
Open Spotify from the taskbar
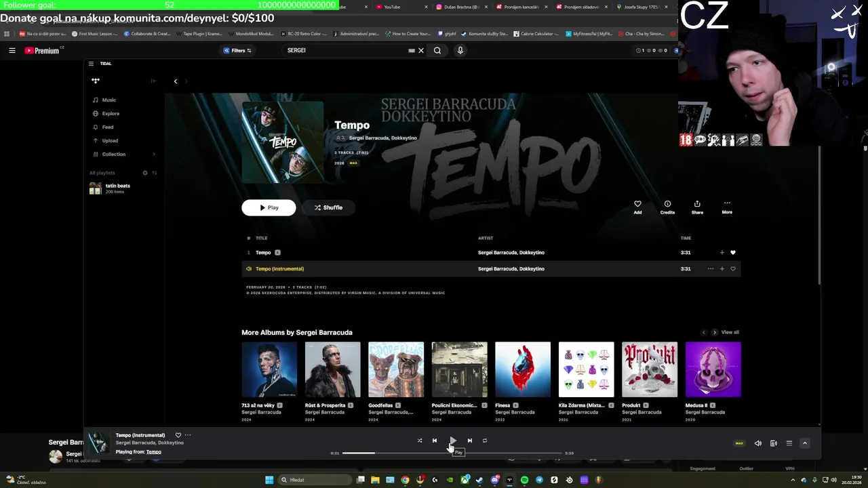pyautogui.click(x=524, y=480)
